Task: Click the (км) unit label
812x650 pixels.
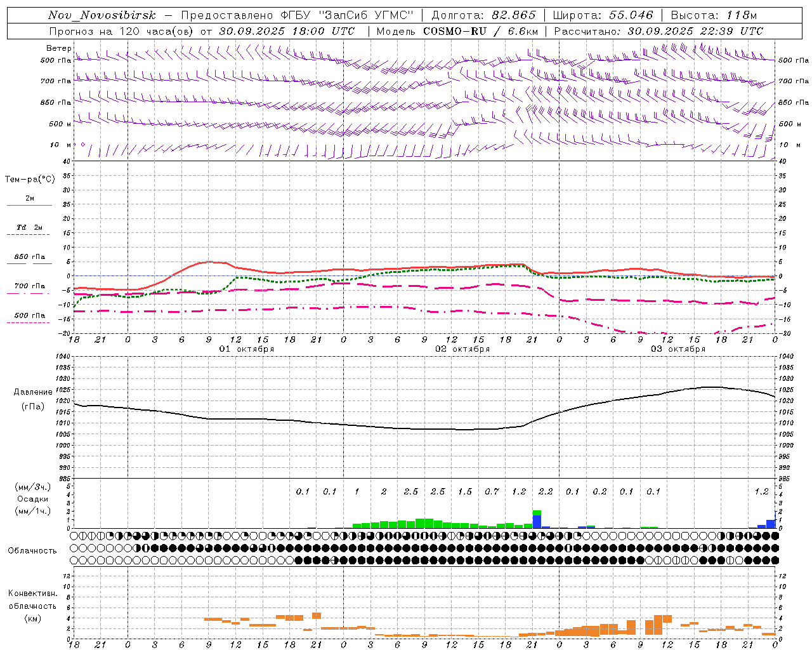Action: coord(32,618)
